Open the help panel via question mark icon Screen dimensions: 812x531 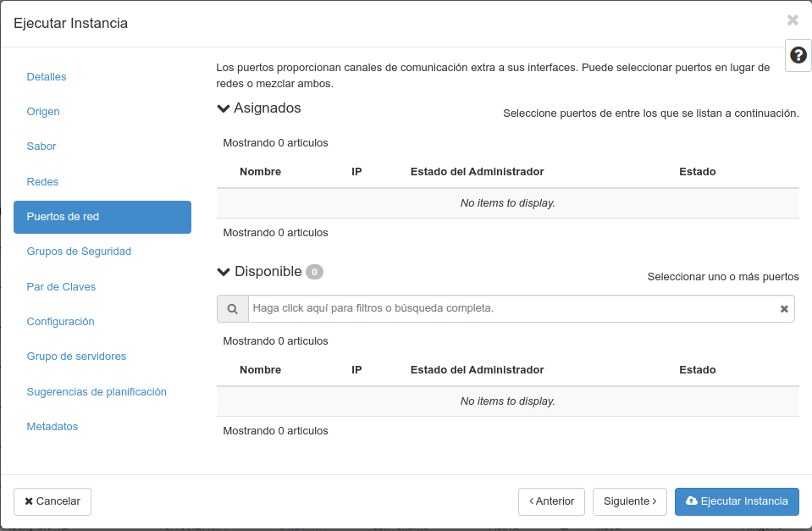797,55
